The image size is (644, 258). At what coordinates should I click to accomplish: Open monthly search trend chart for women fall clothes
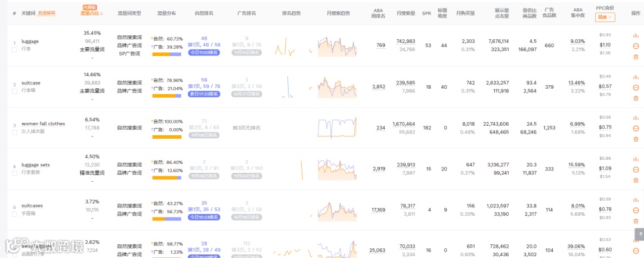(337, 128)
